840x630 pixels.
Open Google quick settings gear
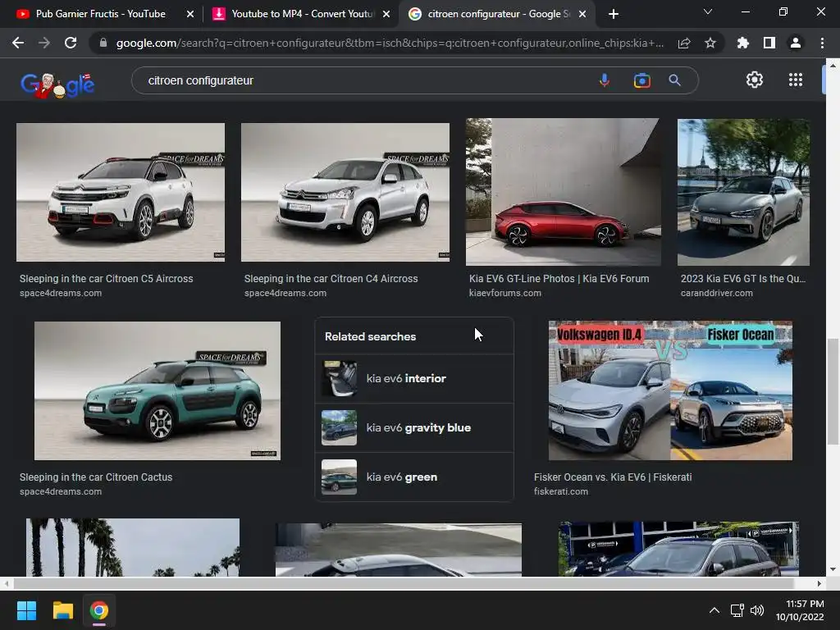coord(755,80)
